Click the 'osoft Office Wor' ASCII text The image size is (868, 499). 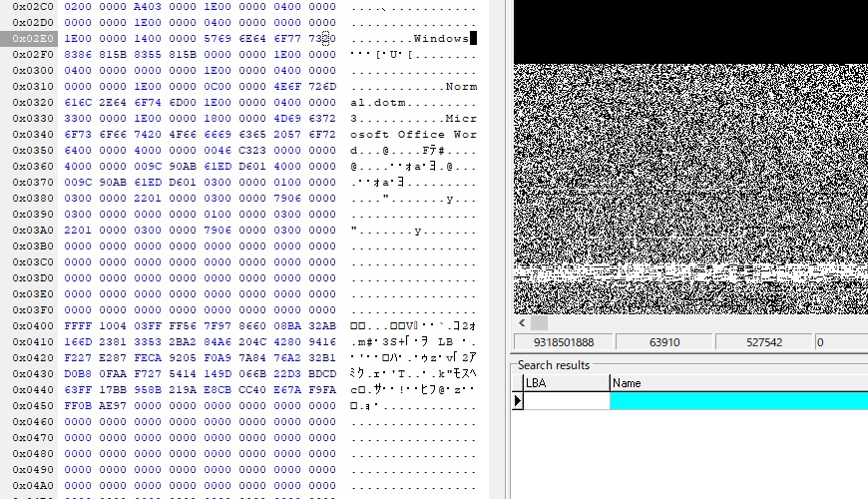pos(413,135)
